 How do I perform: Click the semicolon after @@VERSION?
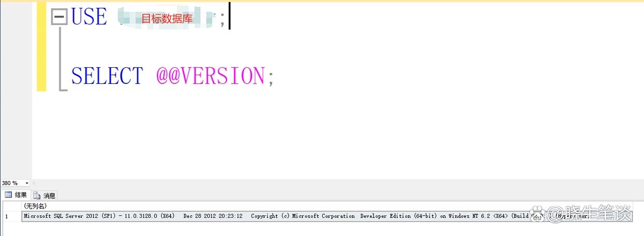[x=270, y=79]
